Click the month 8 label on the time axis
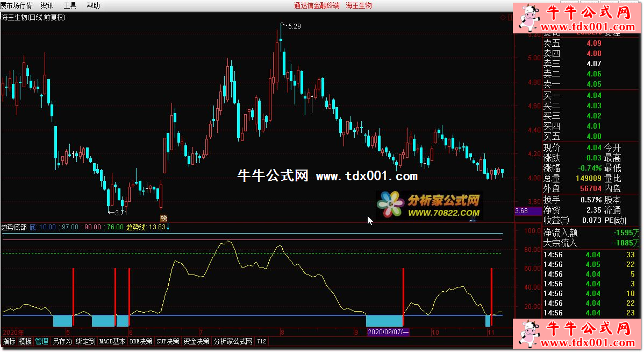 (282, 332)
